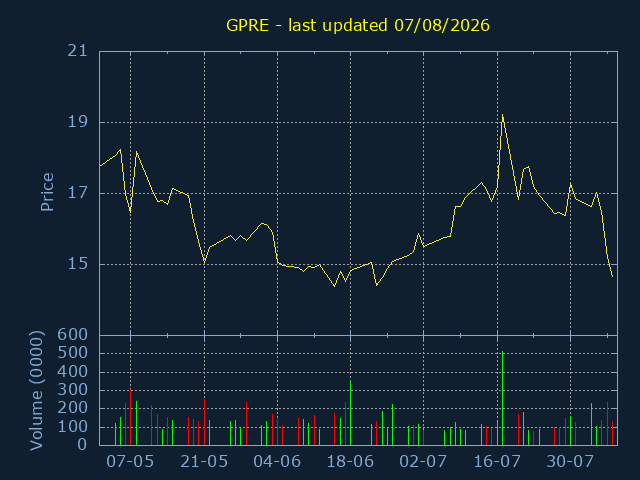Select the 21-05 date label
The height and width of the screenshot is (480, 640).
[204, 462]
